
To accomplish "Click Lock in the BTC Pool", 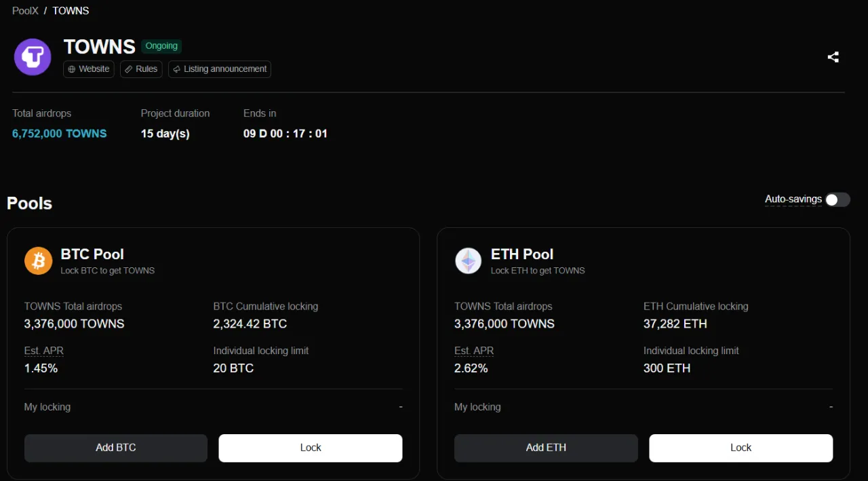I will 311,448.
